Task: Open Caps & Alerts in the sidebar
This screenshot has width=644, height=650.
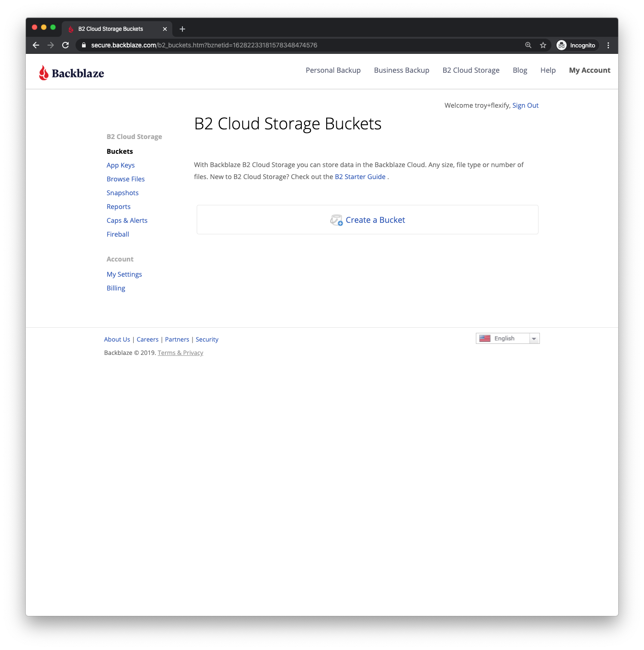Action: (127, 221)
